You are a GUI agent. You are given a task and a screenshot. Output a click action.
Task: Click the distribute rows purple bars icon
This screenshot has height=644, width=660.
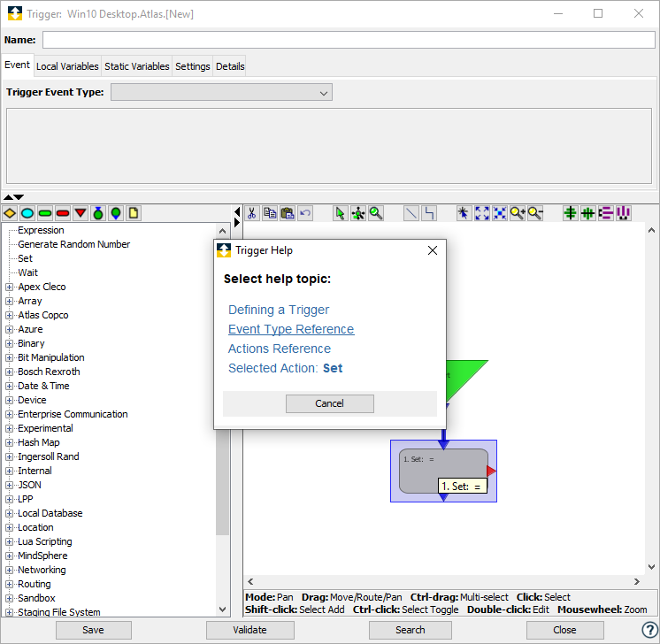tap(606, 213)
